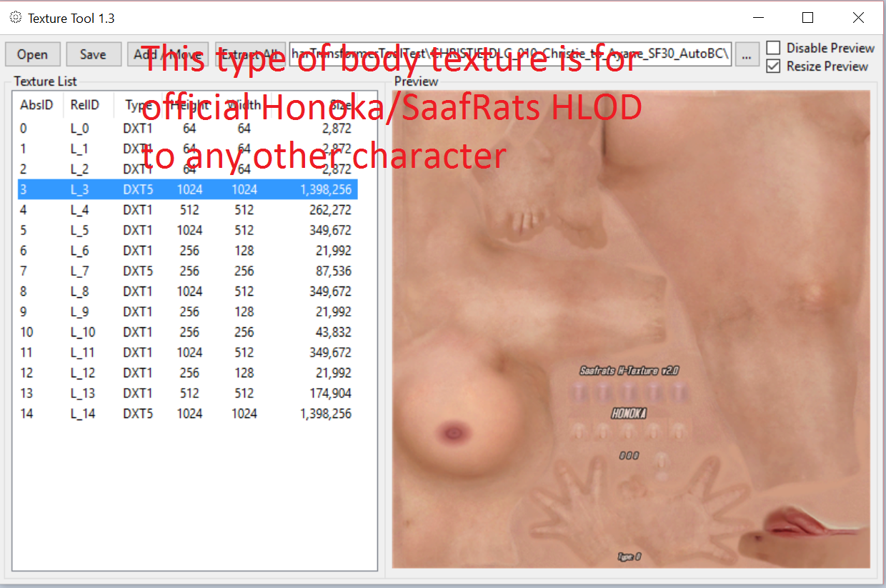Click the Save button
Screen dimensions: 886x588
[93, 54]
